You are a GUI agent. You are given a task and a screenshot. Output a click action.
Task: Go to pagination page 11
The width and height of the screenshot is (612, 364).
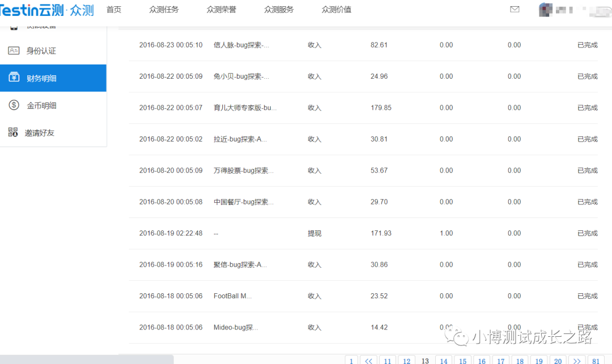click(387, 360)
